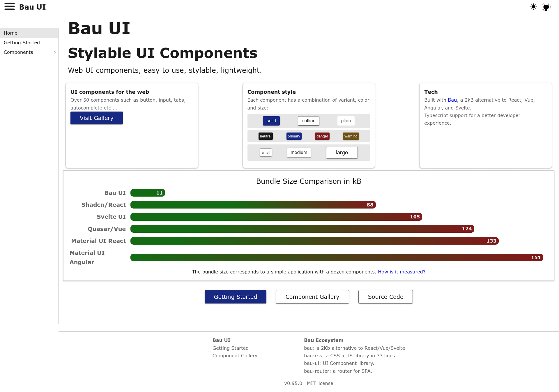559x392 pixels.
Task: Click the danger color button
Action: tap(322, 136)
